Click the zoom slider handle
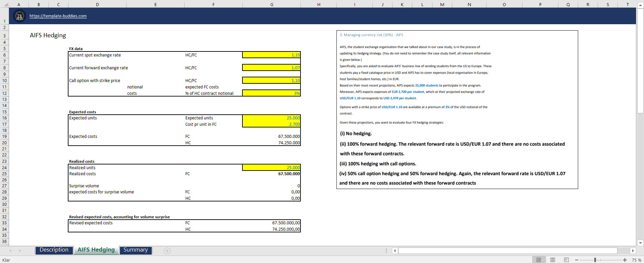 595,260
